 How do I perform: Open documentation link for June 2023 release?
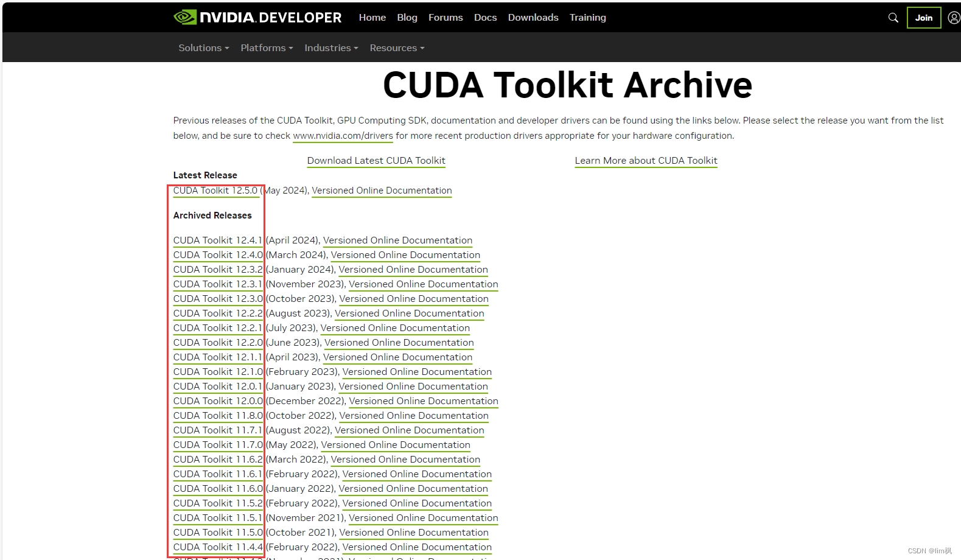click(399, 343)
